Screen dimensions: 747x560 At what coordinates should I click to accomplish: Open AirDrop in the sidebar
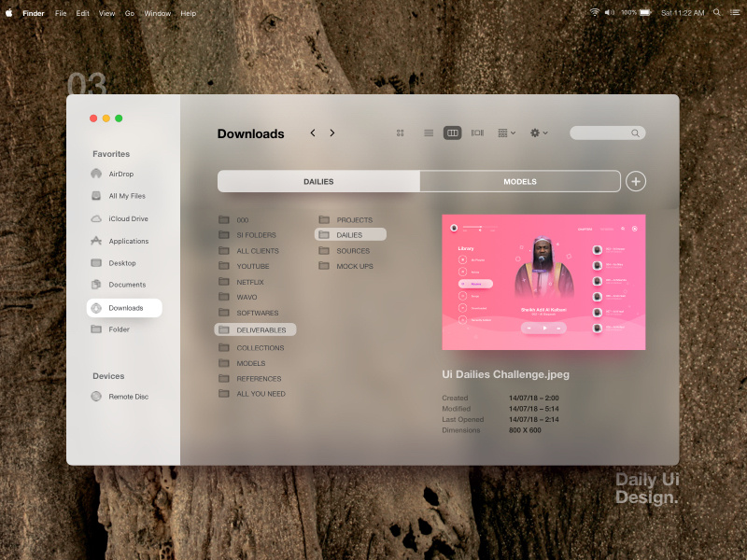tap(112, 174)
